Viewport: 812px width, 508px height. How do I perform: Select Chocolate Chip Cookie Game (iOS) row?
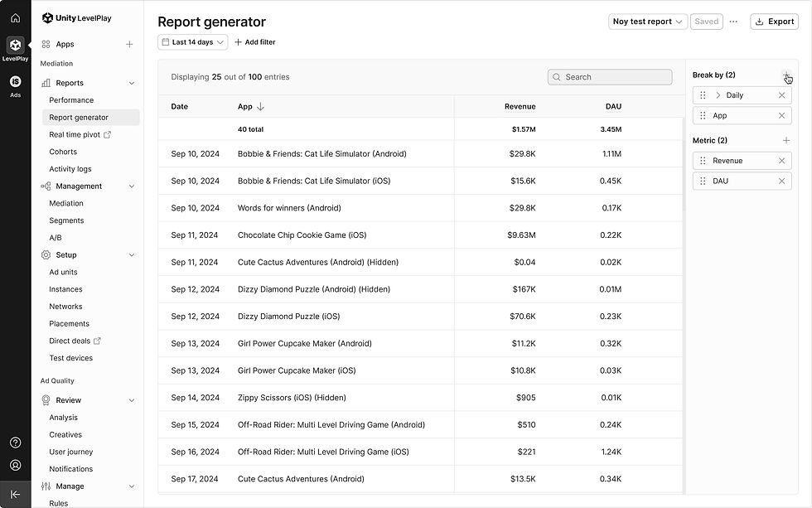[x=420, y=235]
